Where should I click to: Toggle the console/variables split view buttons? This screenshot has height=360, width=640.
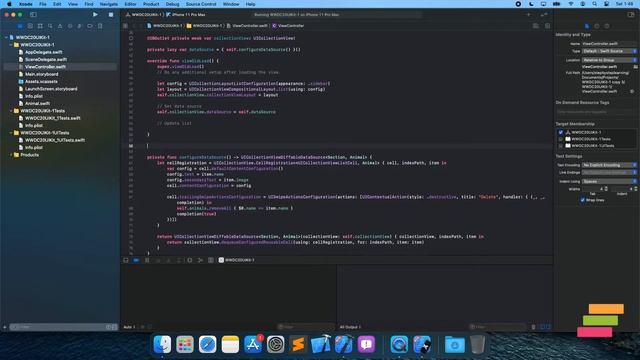coord(545,327)
